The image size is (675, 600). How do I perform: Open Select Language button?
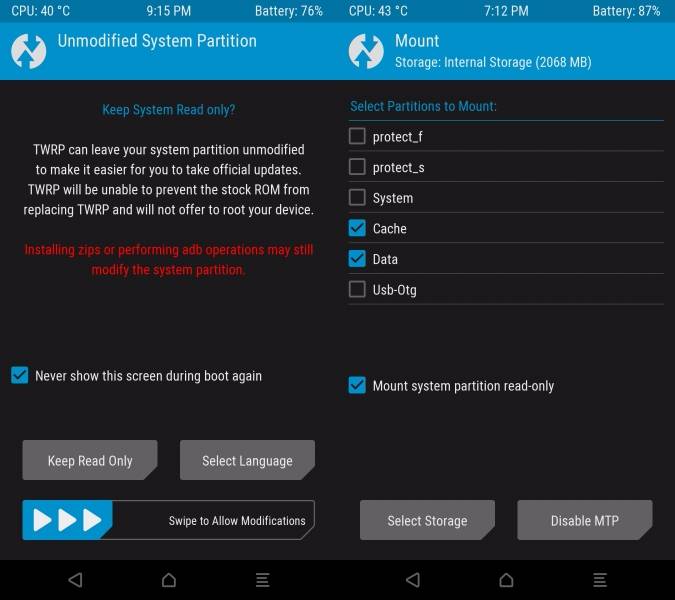pos(248,460)
